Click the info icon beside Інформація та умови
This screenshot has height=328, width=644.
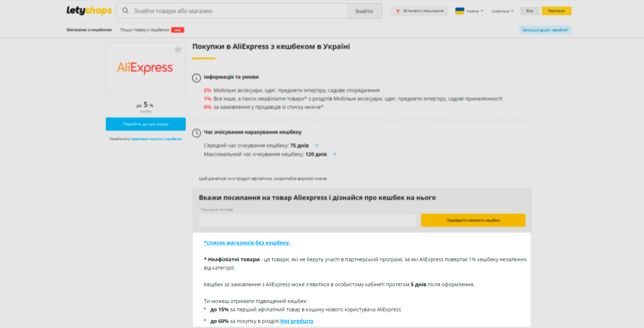point(196,78)
